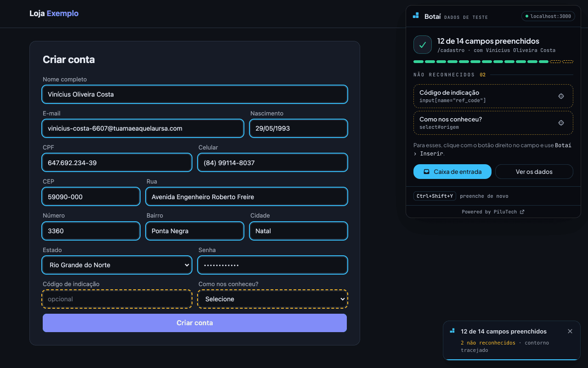Click the Número input field
The image size is (588, 368).
coord(91,231)
